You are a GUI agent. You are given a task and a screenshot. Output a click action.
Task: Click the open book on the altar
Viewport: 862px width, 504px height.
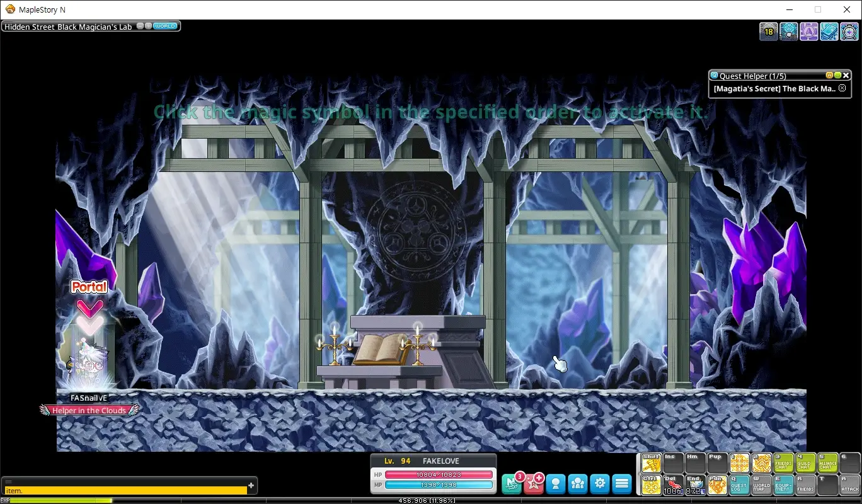point(381,349)
